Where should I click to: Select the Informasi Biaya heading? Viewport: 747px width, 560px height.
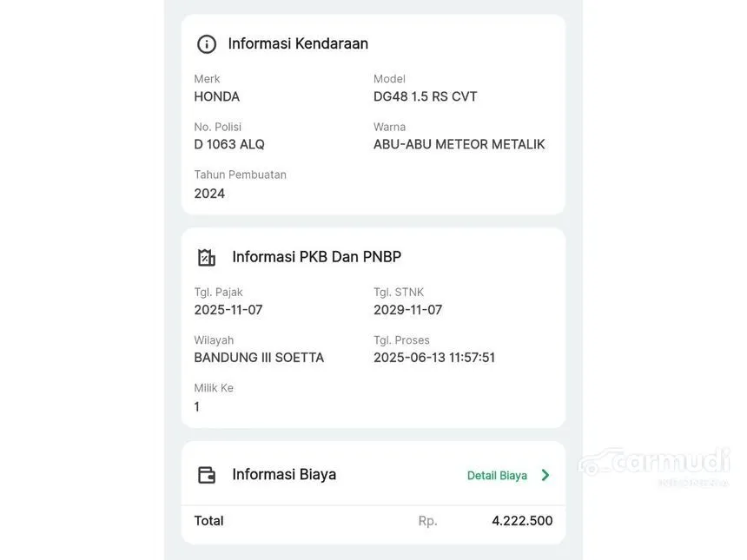pyautogui.click(x=284, y=474)
